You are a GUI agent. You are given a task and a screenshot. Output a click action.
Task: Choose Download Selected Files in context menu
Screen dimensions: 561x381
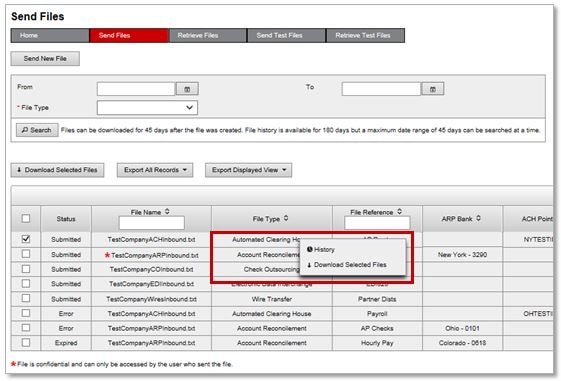coord(347,265)
